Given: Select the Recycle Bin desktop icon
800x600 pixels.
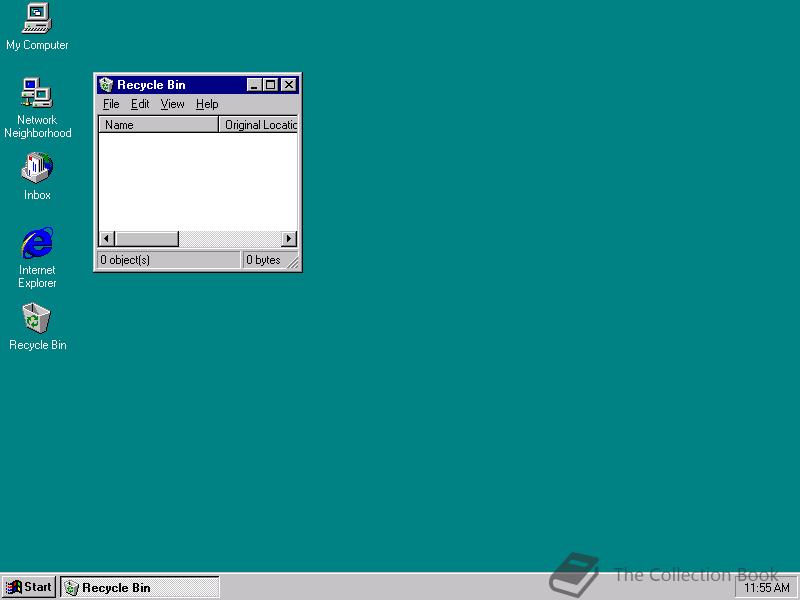Looking at the screenshot, I should tap(37, 327).
